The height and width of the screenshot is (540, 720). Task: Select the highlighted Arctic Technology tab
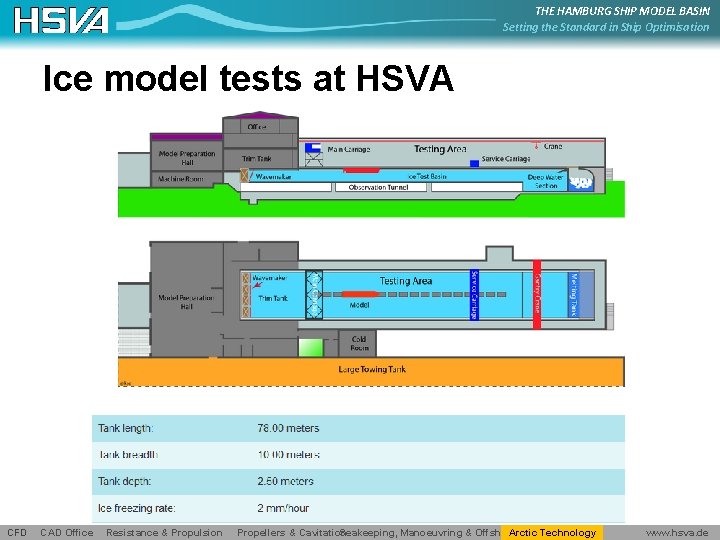click(x=551, y=533)
